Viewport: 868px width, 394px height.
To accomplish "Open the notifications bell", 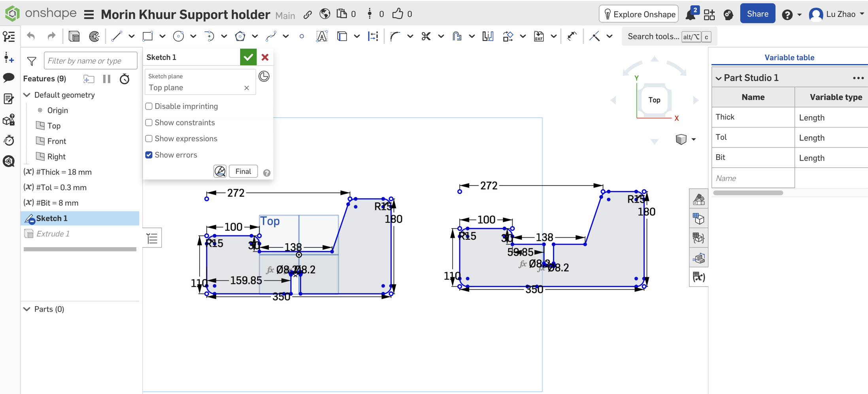I will [691, 15].
